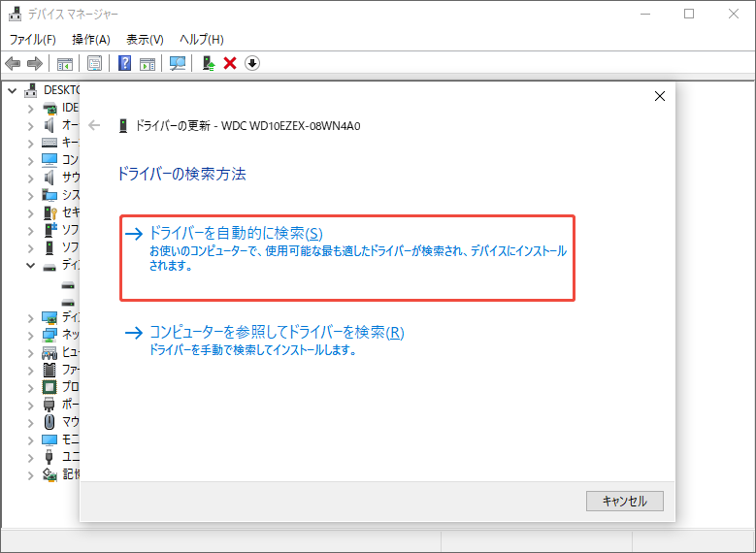Collapse the expanded ディ disk drives node
Viewport: 756px width, 553px height.
point(31,265)
